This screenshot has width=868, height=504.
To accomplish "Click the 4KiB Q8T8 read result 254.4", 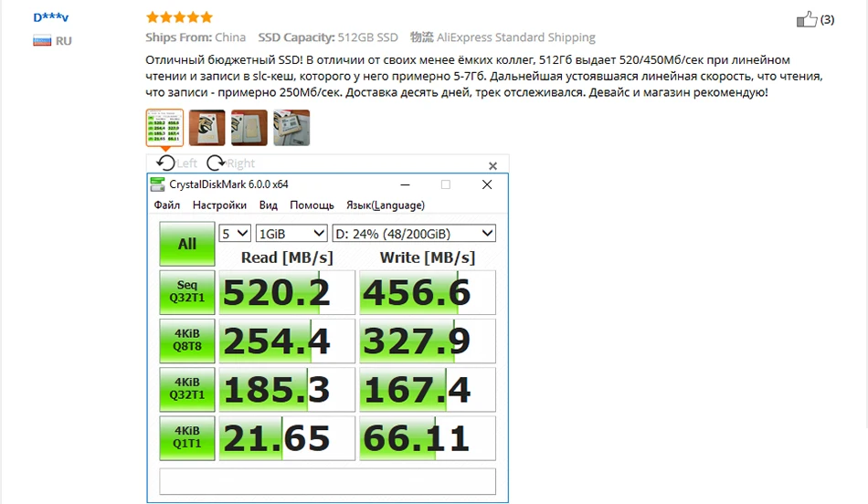I will pyautogui.click(x=287, y=341).
